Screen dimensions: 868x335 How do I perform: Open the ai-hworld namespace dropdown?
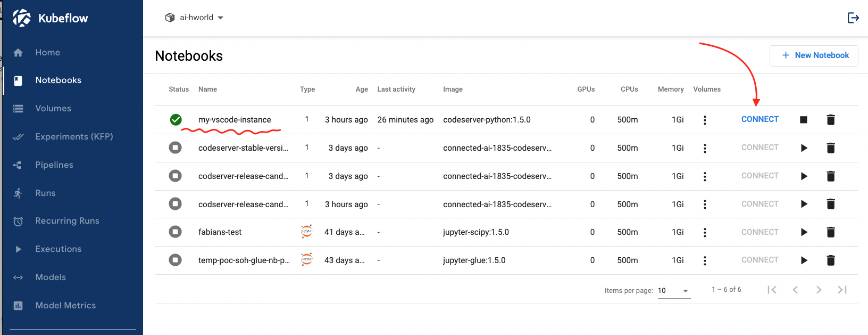click(x=194, y=18)
